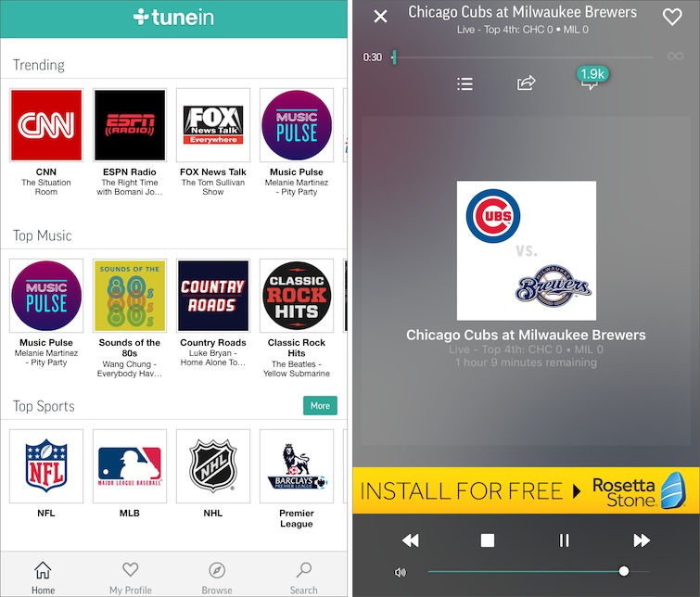This screenshot has height=597, width=700.
Task: Open the playlist queue list icon
Action: tap(465, 84)
